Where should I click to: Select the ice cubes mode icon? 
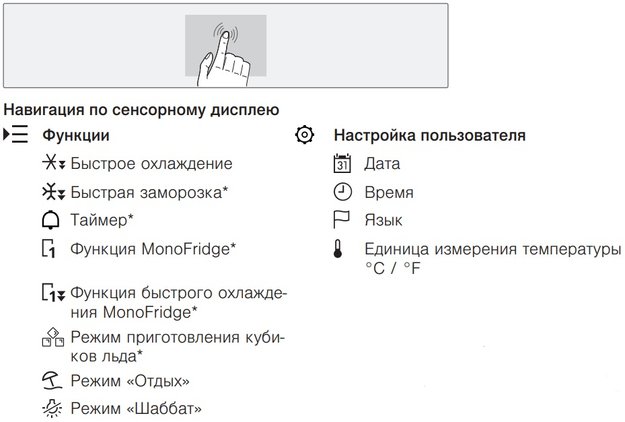[x=52, y=340]
